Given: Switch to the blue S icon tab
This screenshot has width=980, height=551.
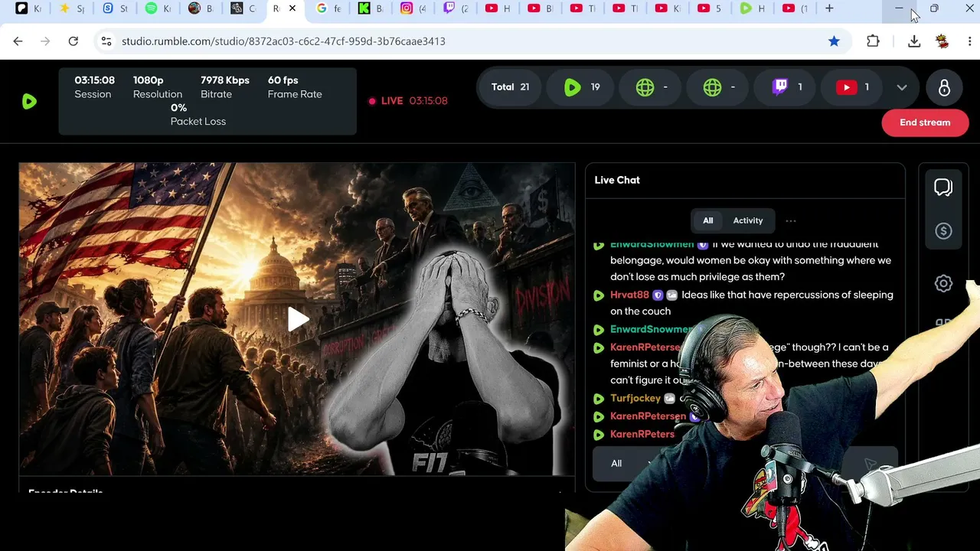Looking at the screenshot, I should tap(116, 8).
